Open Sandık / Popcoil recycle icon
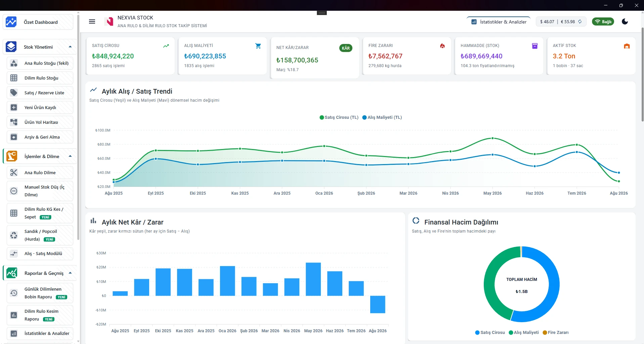 [14, 235]
